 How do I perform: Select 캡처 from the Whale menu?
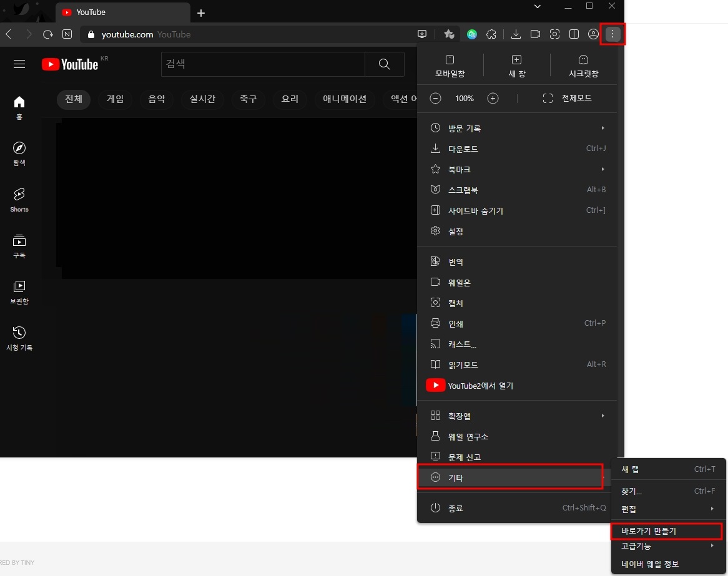[456, 303]
